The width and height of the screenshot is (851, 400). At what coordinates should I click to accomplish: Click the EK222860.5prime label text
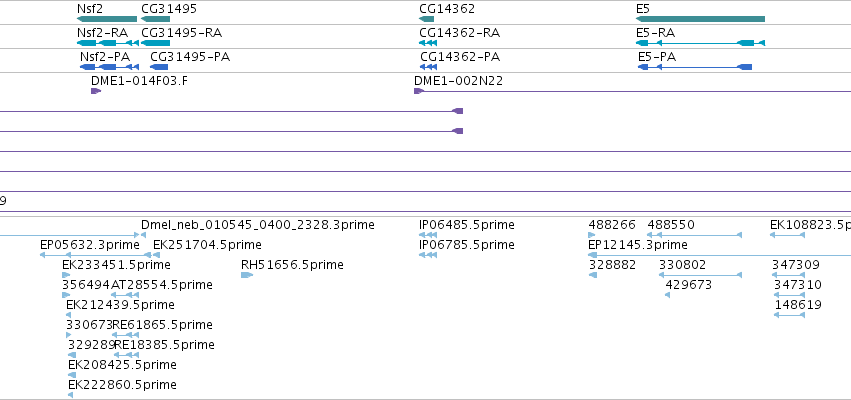122,385
